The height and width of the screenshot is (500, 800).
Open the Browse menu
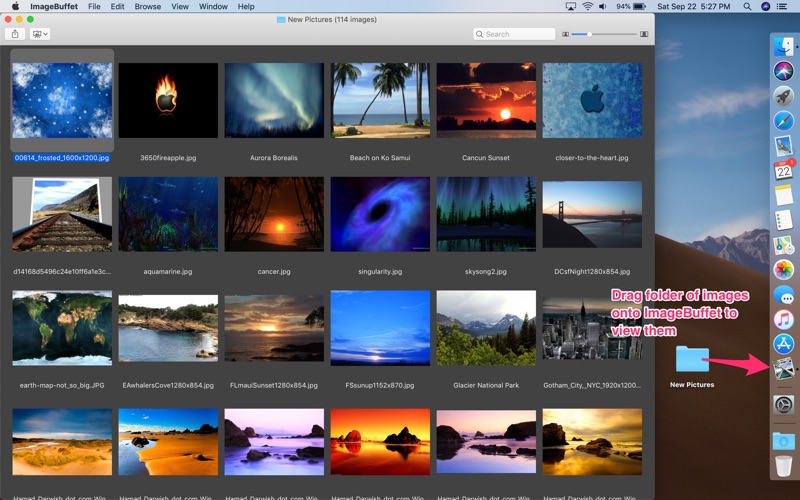tap(147, 7)
